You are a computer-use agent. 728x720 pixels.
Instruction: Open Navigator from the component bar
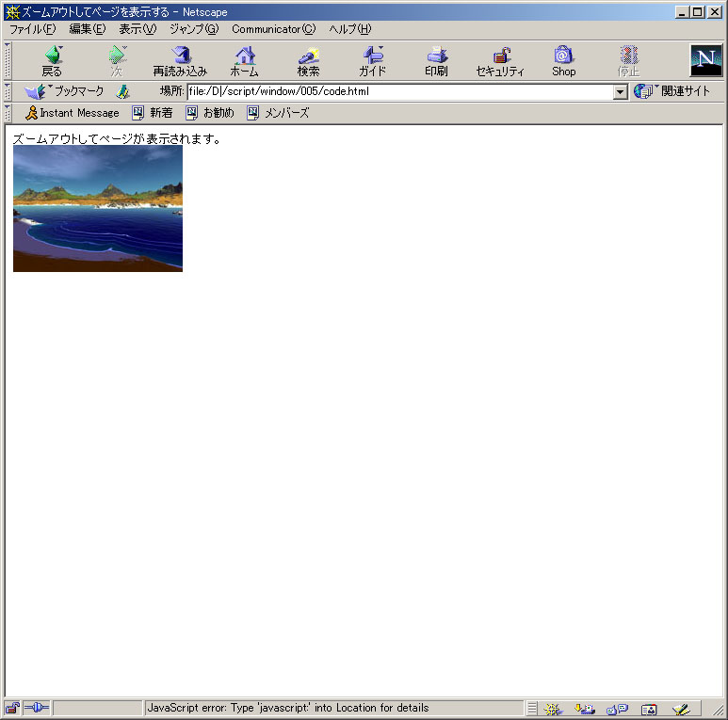coord(553,709)
